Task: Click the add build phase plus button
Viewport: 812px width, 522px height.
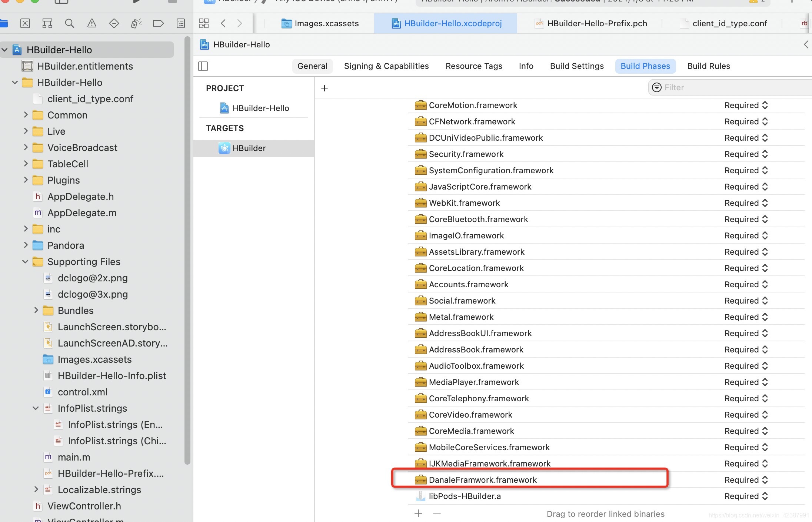Action: [x=325, y=88]
